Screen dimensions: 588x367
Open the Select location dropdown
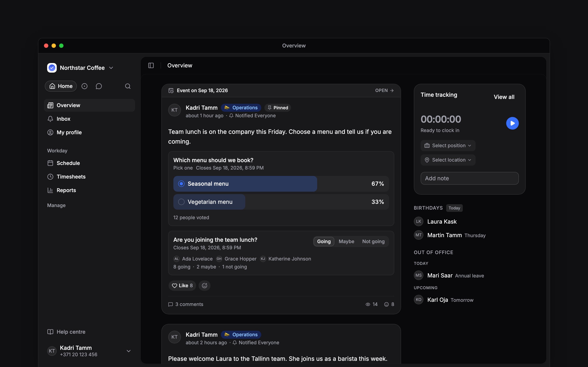click(448, 160)
